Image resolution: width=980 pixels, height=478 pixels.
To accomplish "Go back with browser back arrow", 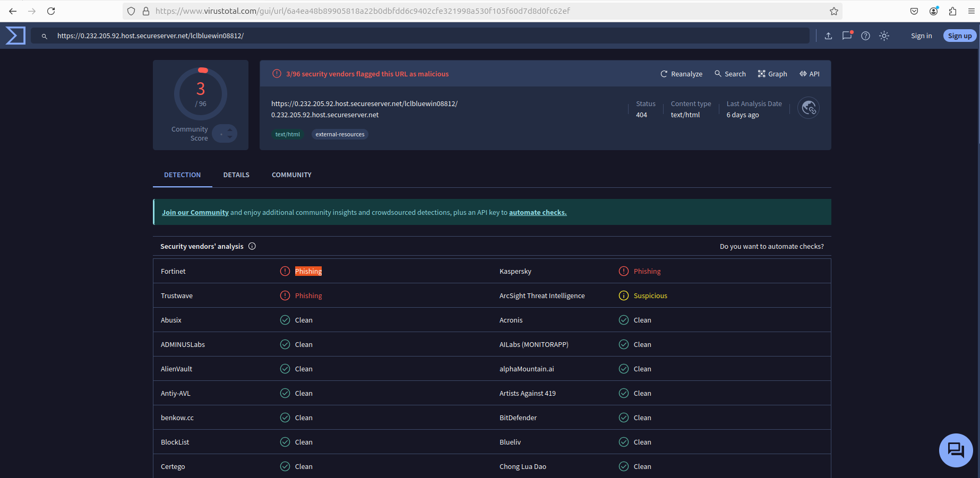I will [13, 11].
